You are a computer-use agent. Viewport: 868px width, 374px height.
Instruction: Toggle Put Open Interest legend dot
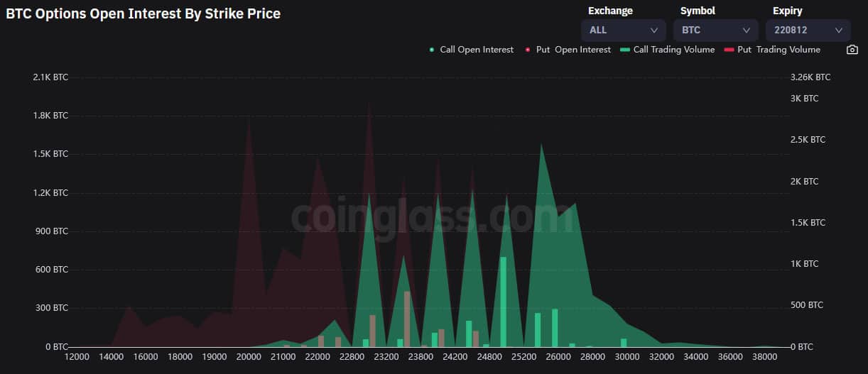tap(528, 50)
